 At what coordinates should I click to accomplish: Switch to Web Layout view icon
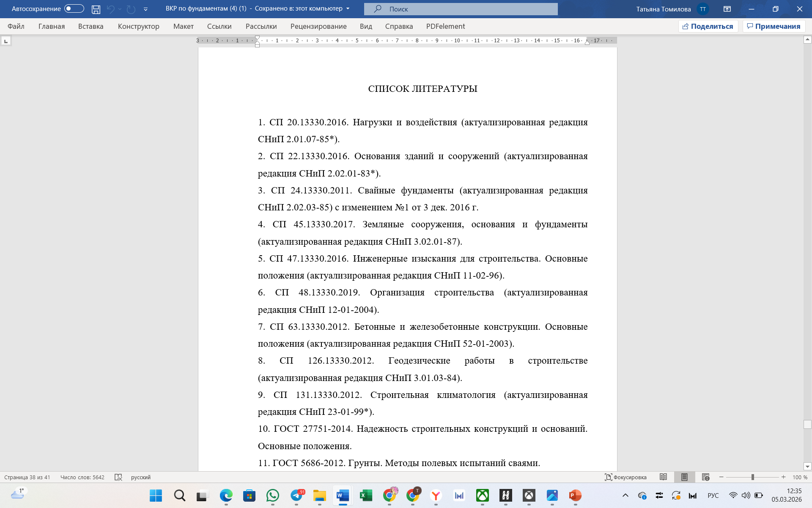click(705, 477)
